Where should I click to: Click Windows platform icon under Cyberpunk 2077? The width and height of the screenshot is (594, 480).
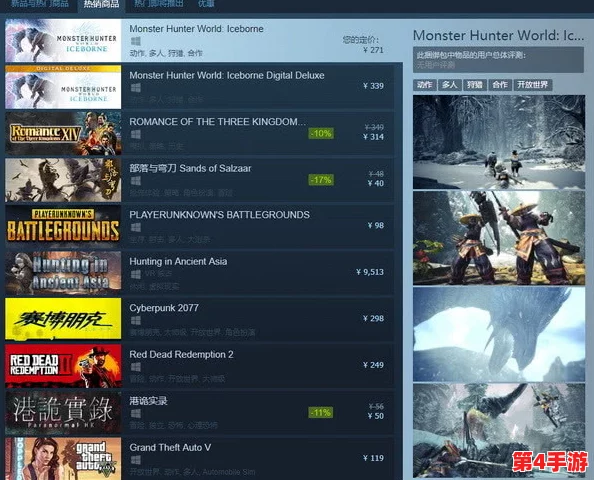(x=136, y=321)
